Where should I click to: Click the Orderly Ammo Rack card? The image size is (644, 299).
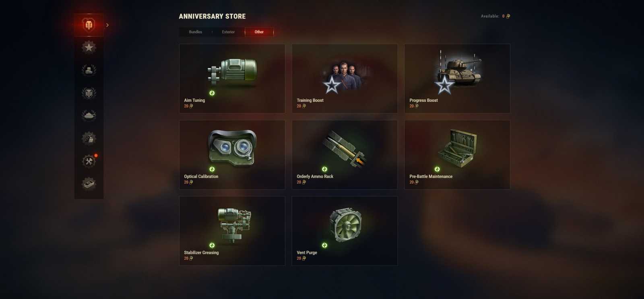[x=345, y=155]
